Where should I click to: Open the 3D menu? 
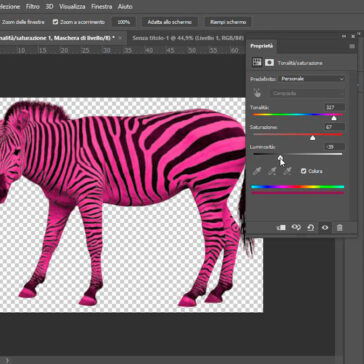point(49,6)
